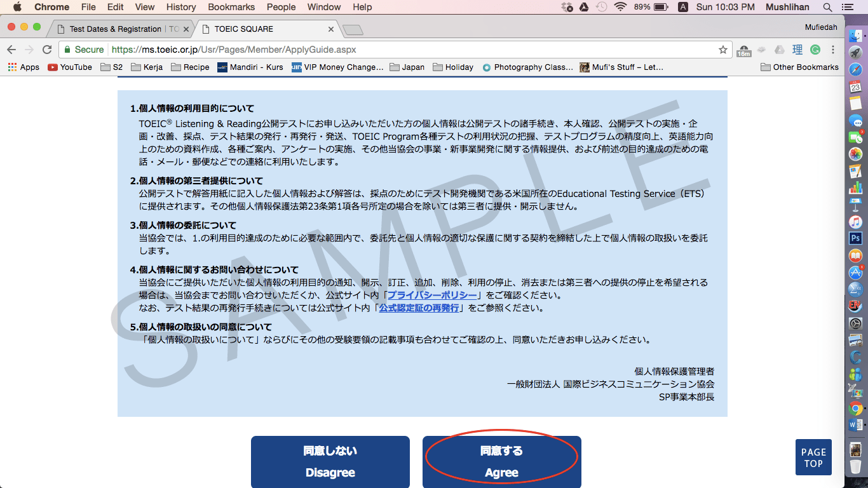Open Chrome's three-dot menu
The image size is (868, 488).
[833, 50]
